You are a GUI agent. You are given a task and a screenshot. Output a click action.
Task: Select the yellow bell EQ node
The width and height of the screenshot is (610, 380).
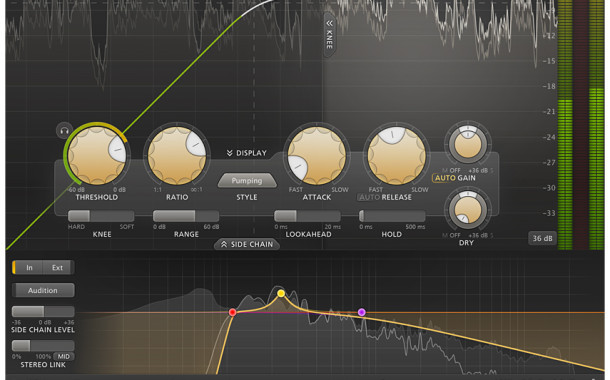click(x=281, y=293)
